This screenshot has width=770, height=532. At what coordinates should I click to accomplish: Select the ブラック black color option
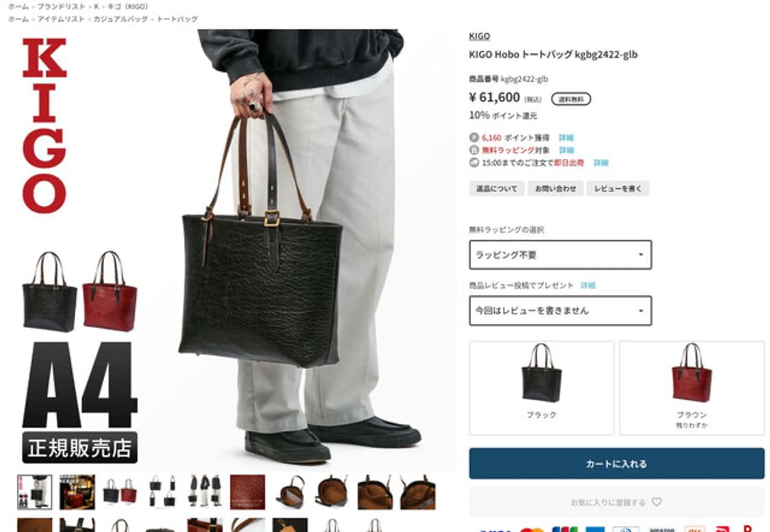541,388
